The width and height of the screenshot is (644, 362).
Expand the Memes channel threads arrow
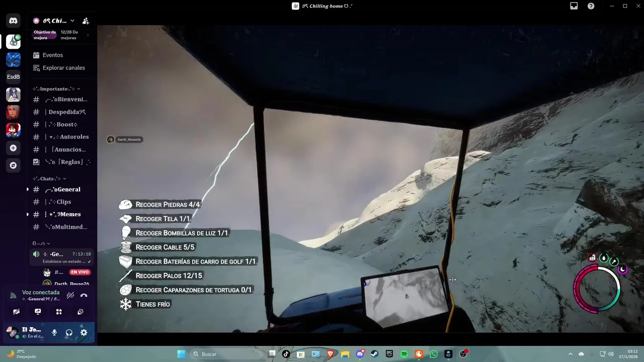coord(28,214)
